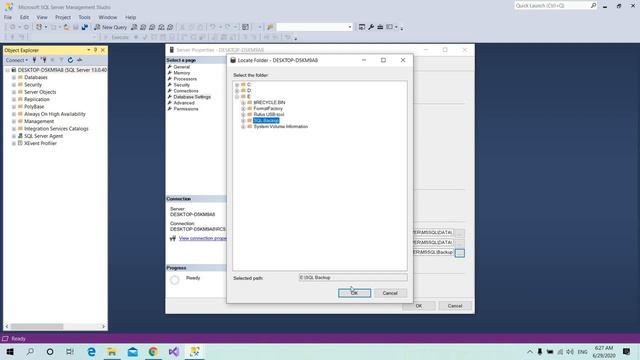Open the Window menu
Screen dimensions: 640x360
point(108,17)
